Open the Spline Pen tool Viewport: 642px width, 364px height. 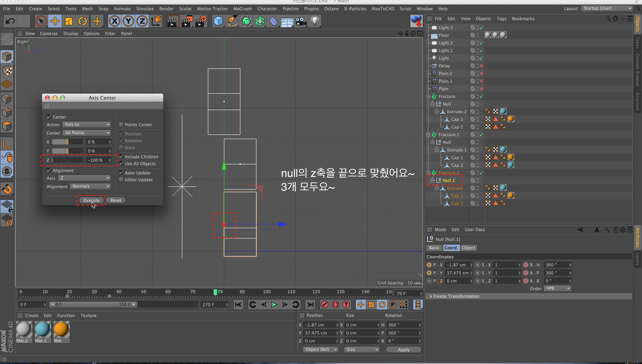[232, 21]
